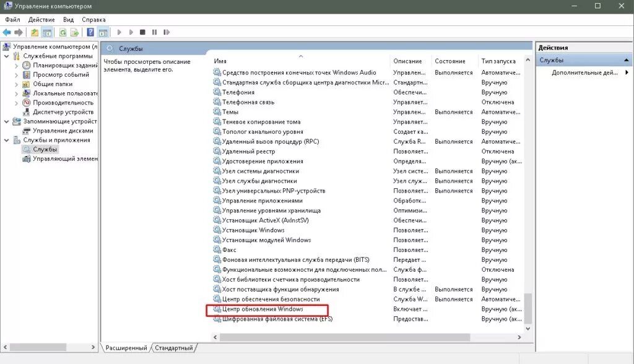Select the Факс service row
Image resolution: width=634 pixels, height=364 pixels.
click(229, 250)
